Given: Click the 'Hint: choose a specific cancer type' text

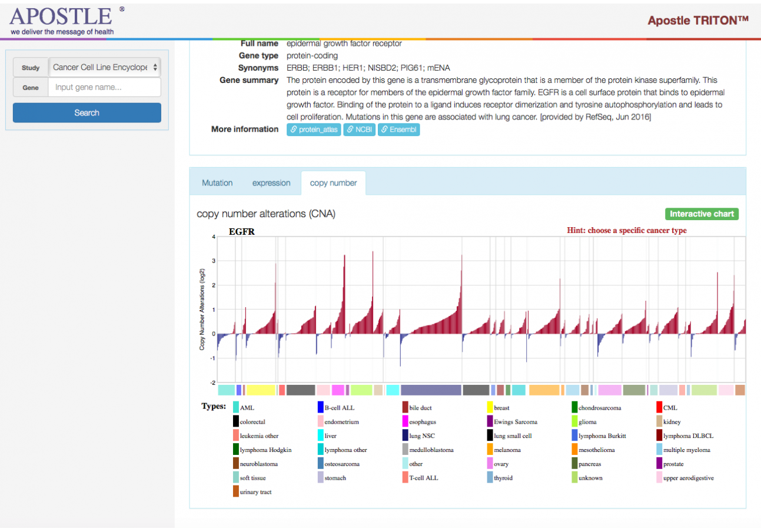Looking at the screenshot, I should click(x=627, y=231).
